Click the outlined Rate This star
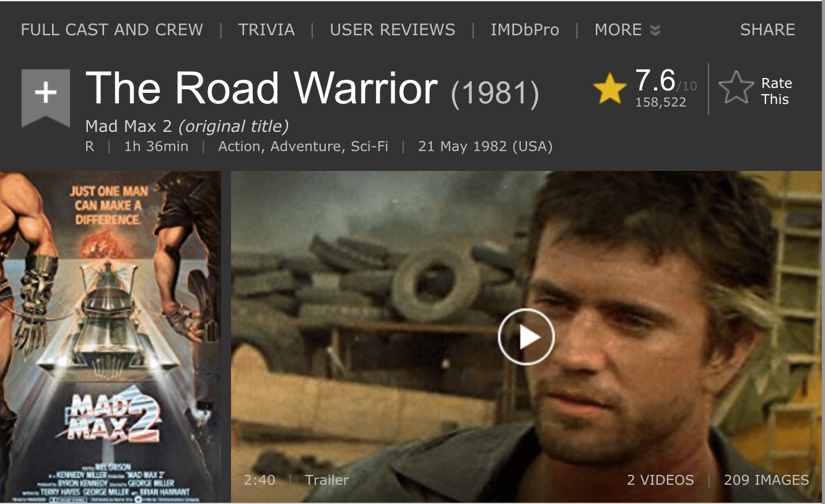This screenshot has width=825, height=504. tap(736, 89)
